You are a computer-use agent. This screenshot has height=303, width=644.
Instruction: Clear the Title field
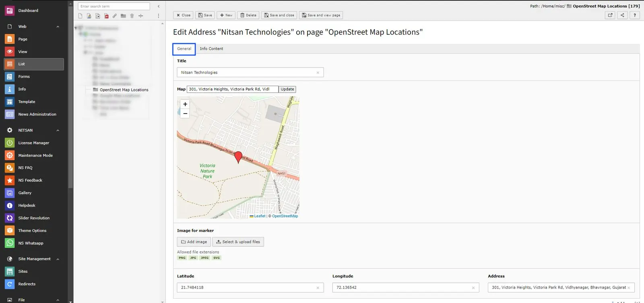pyautogui.click(x=318, y=73)
